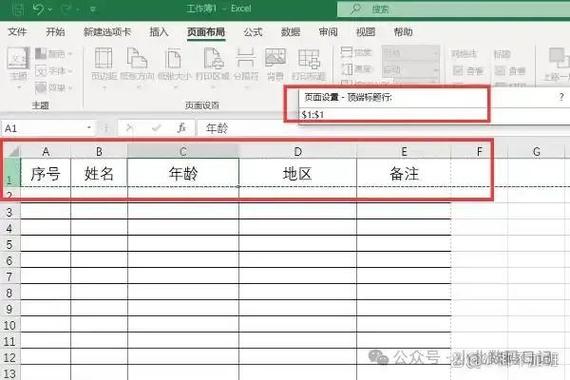Open the 文件 tab
This screenshot has height=380, width=570.
point(17,32)
